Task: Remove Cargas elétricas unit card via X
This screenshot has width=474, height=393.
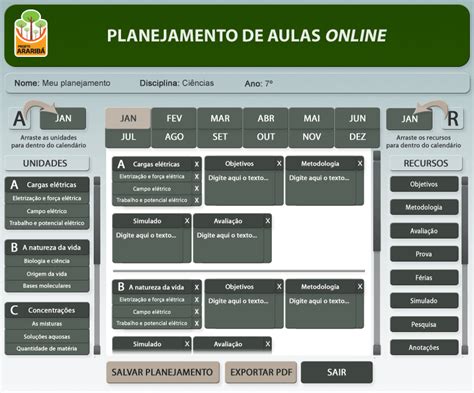Action: [x=197, y=164]
